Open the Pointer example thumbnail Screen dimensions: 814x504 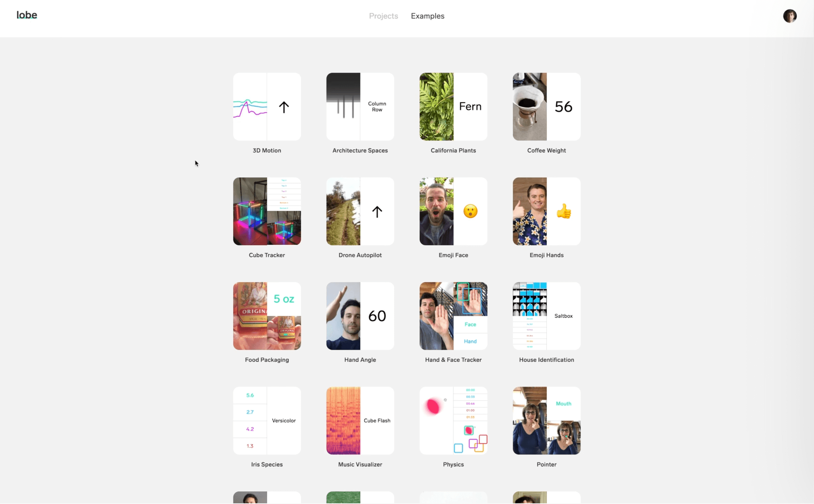(546, 420)
